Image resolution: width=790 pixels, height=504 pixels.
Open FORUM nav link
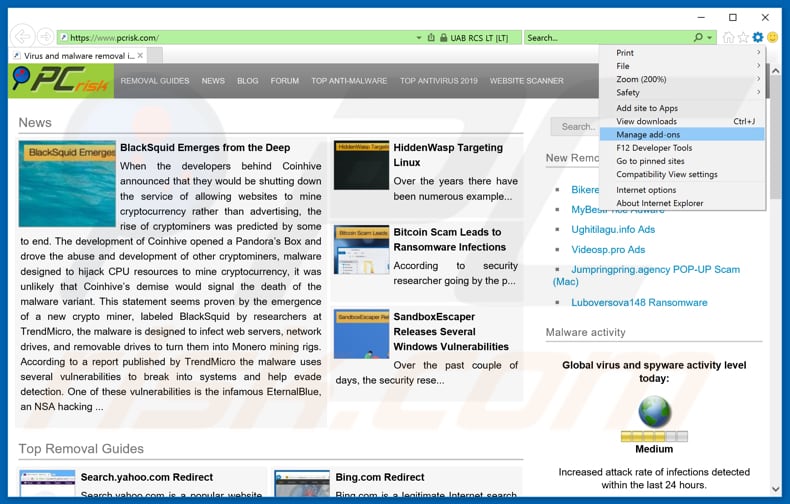(285, 81)
